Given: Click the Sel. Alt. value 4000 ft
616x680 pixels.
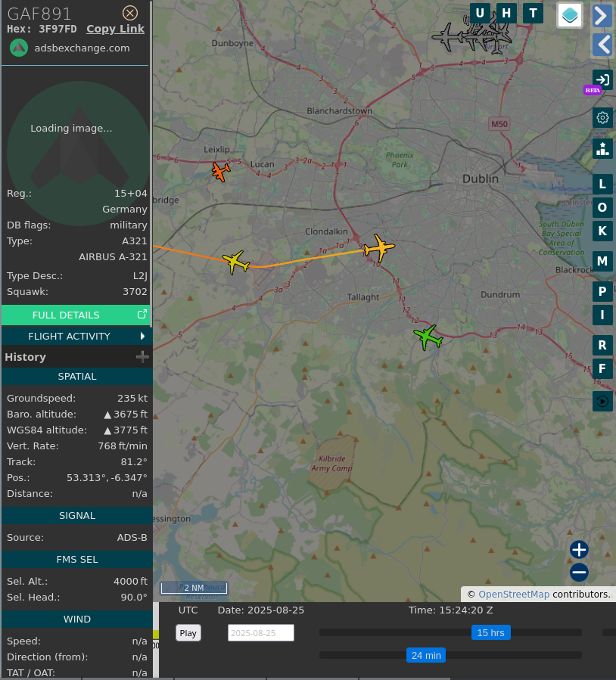Looking at the screenshot, I should tap(130, 581).
